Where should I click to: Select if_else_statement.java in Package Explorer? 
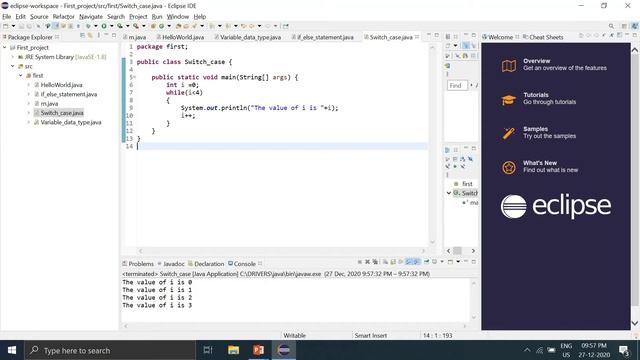click(x=69, y=94)
